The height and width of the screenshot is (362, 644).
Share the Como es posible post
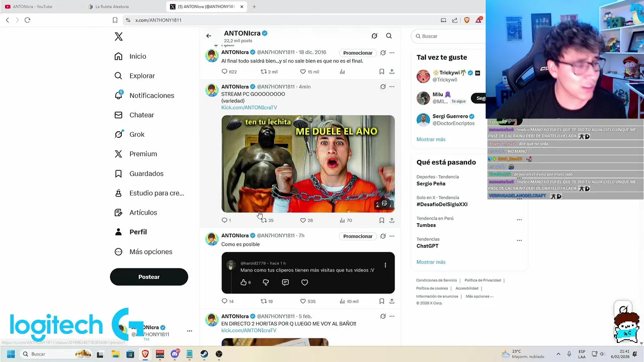[x=392, y=302]
